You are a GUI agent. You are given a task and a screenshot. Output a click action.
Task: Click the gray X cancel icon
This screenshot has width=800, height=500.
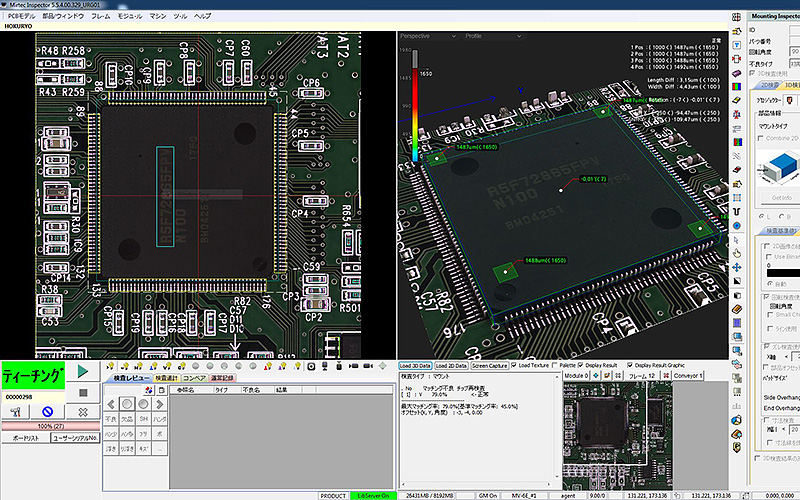tap(82, 411)
